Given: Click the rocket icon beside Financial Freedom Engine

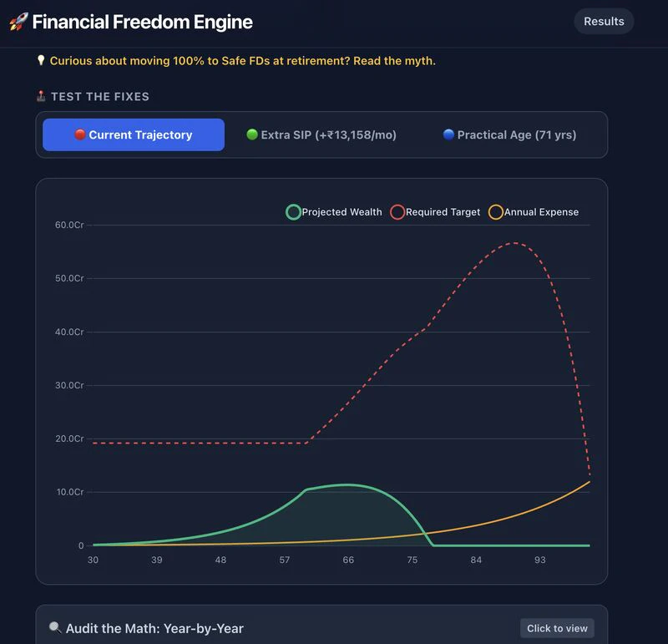Looking at the screenshot, I should point(18,23).
